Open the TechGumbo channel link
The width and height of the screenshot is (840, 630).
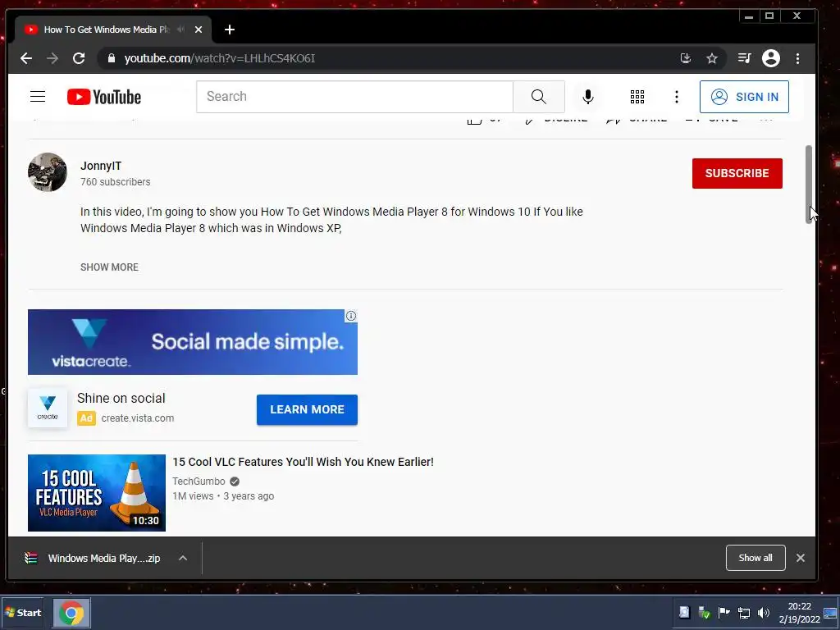[x=199, y=481]
